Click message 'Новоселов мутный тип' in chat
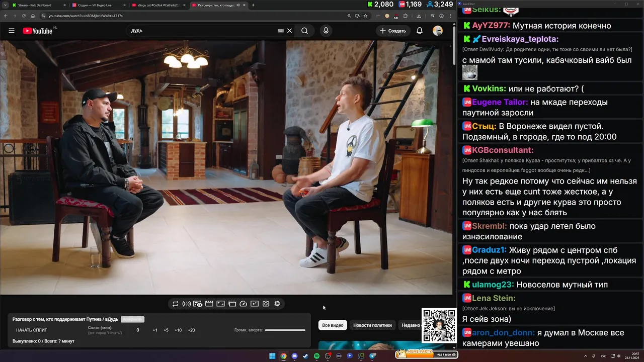Image resolution: width=644 pixels, height=362 pixels. pyautogui.click(x=562, y=285)
